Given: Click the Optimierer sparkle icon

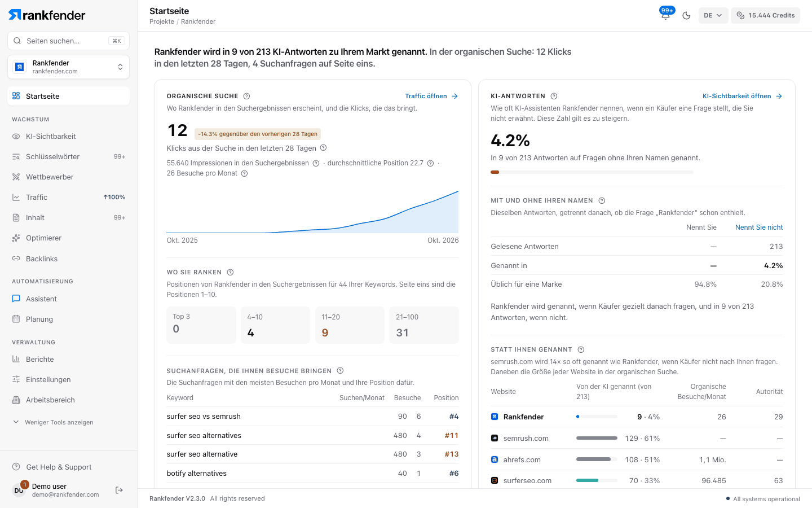Looking at the screenshot, I should tap(16, 238).
